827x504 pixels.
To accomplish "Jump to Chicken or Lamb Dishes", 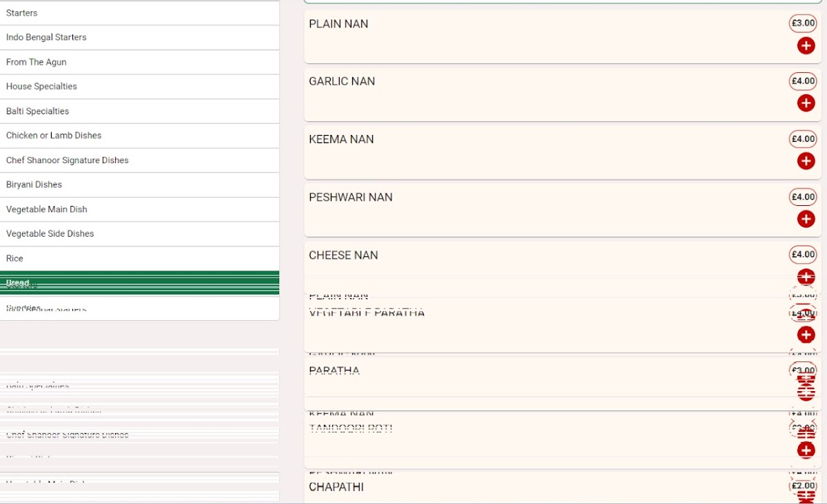I will [x=139, y=136].
